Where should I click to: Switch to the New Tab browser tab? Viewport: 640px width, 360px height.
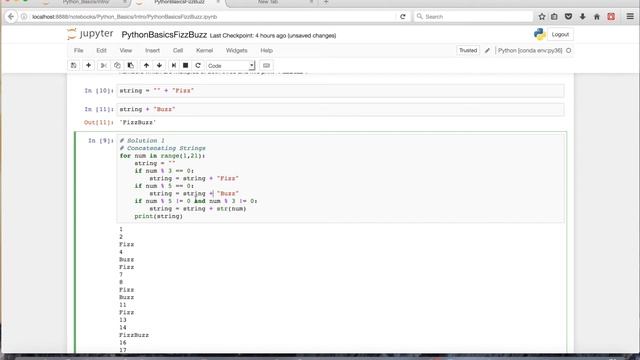tap(268, 2)
